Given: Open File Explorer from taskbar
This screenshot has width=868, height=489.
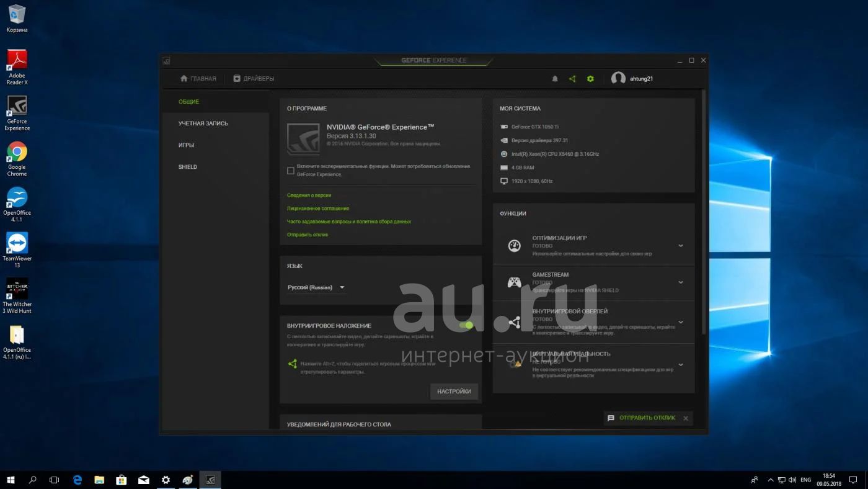Looking at the screenshot, I should point(99,480).
